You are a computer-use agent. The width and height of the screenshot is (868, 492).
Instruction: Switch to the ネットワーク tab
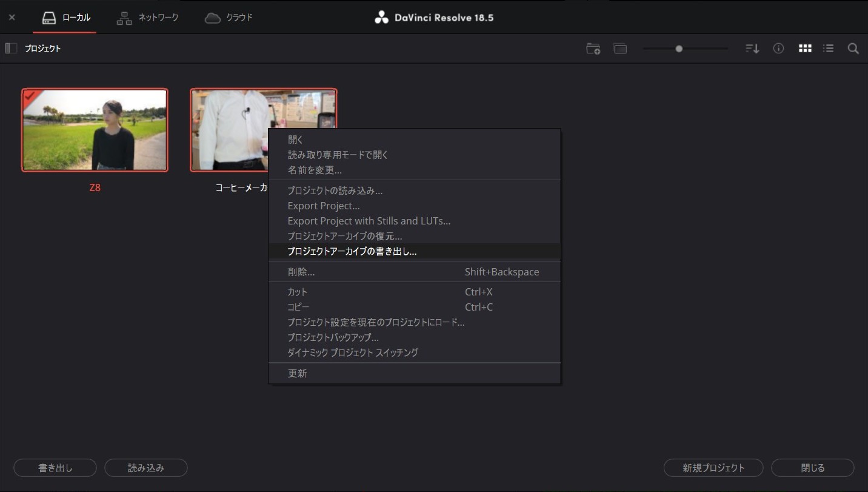click(147, 17)
